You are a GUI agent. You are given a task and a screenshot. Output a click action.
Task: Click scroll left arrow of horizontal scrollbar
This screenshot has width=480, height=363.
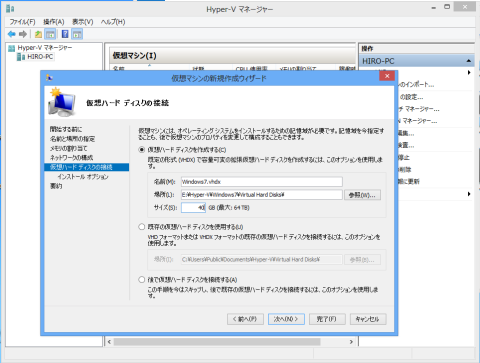pyautogui.click(x=109, y=342)
